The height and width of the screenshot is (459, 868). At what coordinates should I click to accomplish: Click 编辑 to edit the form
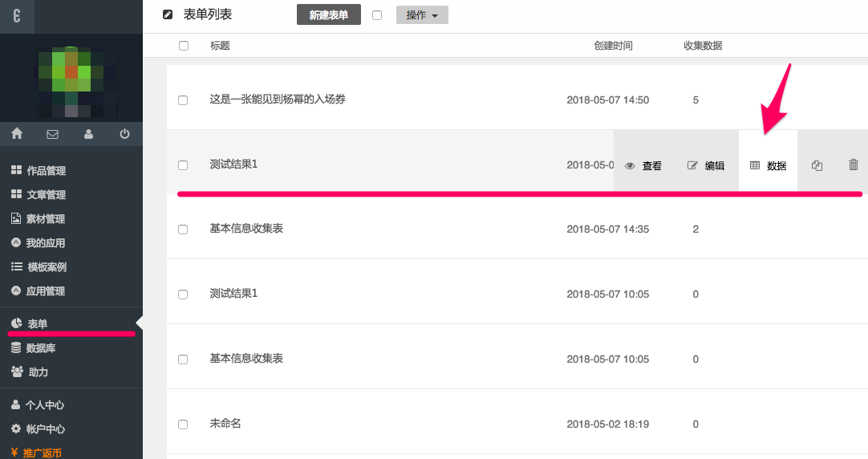point(706,166)
